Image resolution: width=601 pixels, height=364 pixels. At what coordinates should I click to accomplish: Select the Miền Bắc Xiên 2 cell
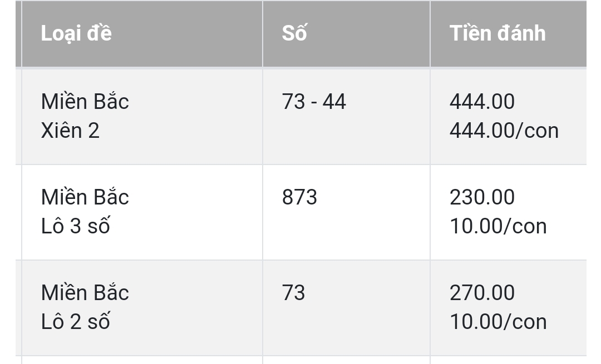(142, 116)
